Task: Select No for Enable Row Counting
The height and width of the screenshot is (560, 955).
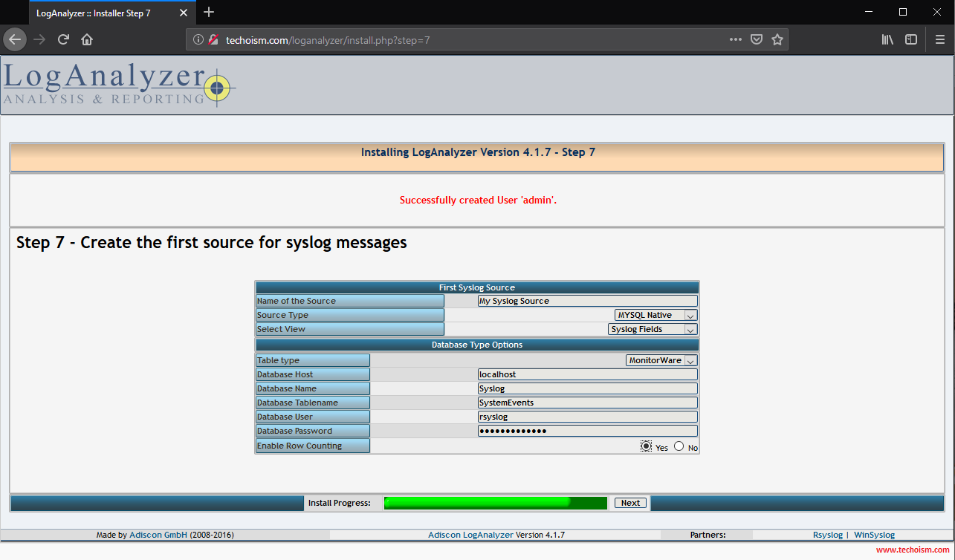Action: [x=679, y=446]
